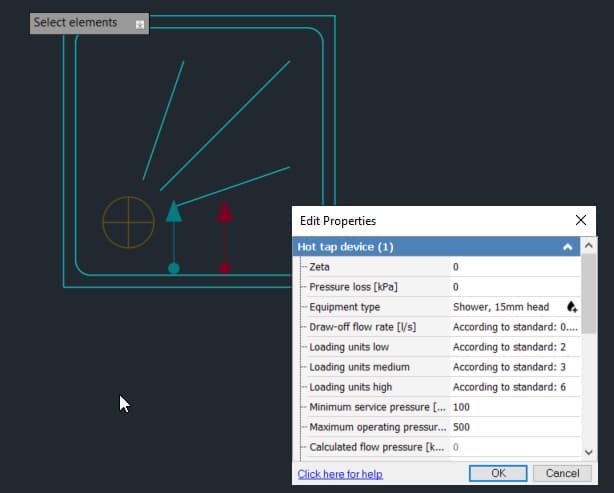Click the teal cold water arrow symbol

(174, 211)
